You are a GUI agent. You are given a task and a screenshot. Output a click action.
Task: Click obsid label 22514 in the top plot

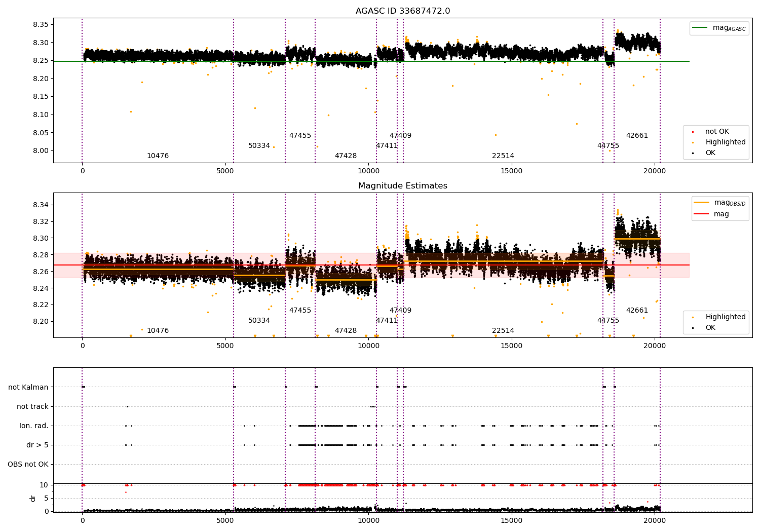click(x=503, y=156)
